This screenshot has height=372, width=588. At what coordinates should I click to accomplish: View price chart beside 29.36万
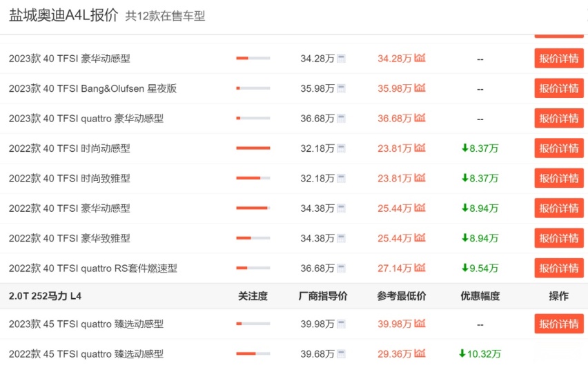[x=420, y=353]
